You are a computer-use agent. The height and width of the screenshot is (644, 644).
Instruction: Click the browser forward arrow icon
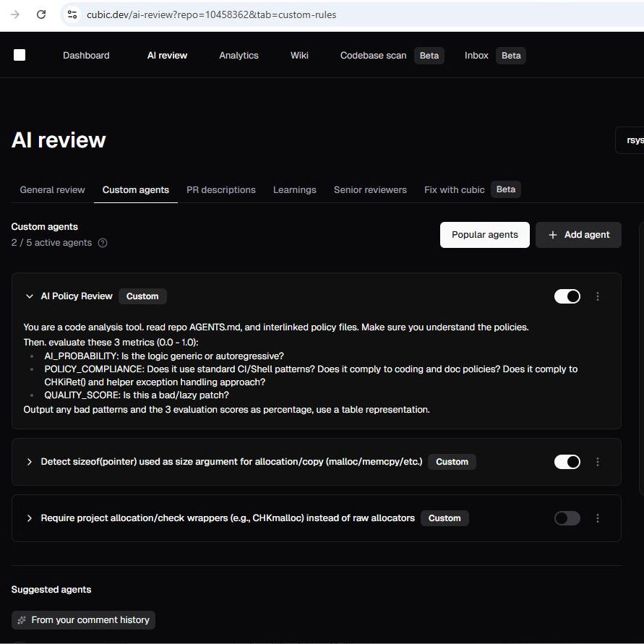[x=15, y=14]
